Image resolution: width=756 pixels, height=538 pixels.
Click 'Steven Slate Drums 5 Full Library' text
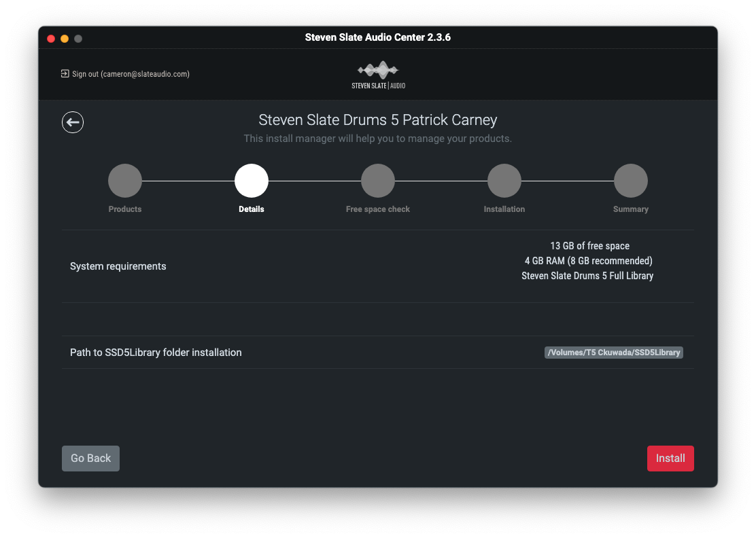587,276
